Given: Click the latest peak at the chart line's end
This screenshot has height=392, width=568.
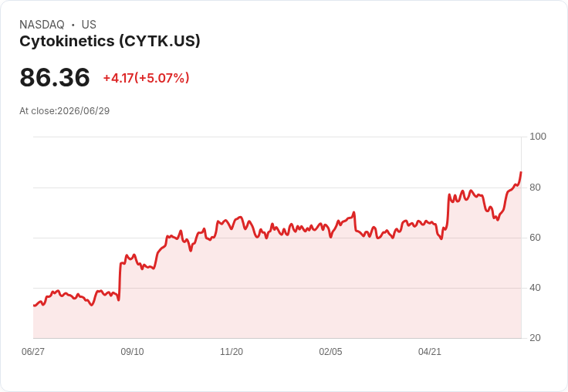Looking at the screenshot, I should [x=521, y=172].
